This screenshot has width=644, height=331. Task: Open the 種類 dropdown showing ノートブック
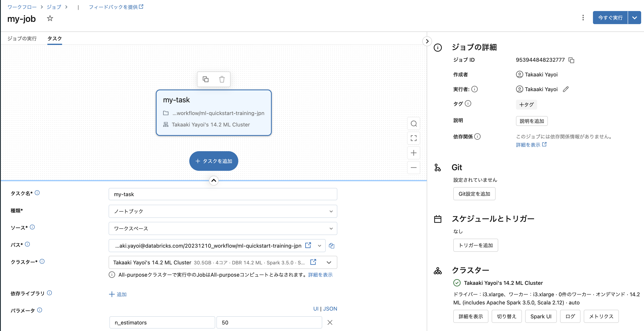(332, 211)
